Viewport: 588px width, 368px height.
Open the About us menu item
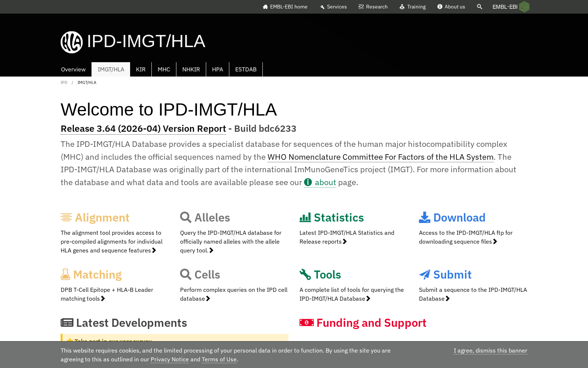451,7
